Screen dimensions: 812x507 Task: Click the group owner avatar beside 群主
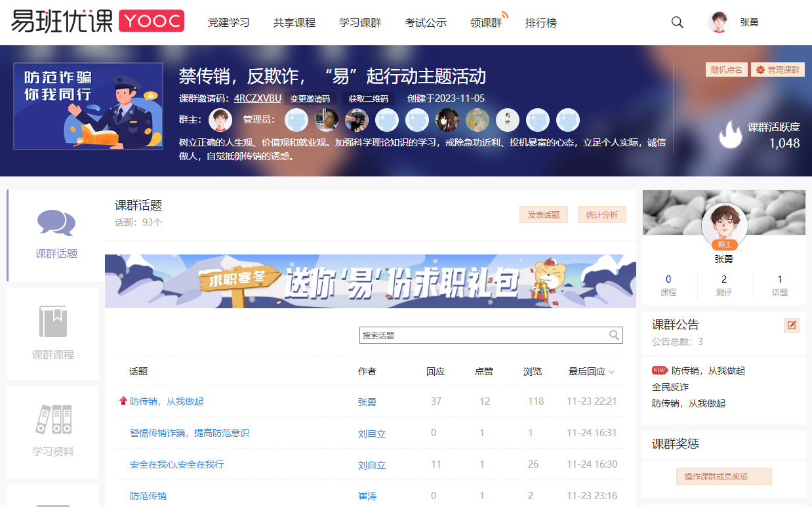[x=220, y=120]
